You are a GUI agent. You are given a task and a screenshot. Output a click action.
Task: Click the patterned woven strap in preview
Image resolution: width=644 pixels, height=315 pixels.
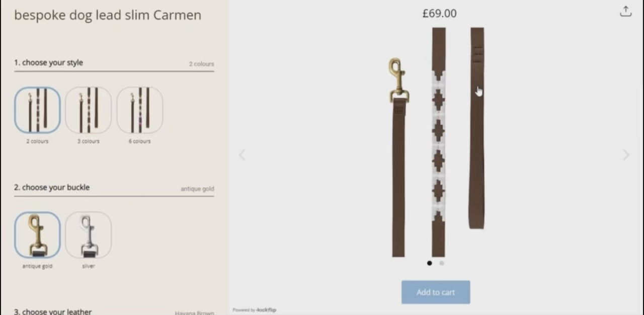(439, 142)
